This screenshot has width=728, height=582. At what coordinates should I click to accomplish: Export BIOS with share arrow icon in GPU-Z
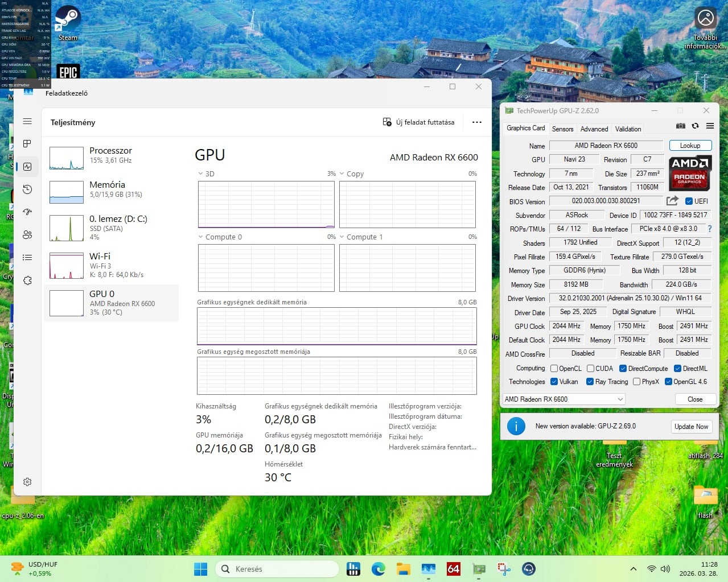tap(672, 201)
